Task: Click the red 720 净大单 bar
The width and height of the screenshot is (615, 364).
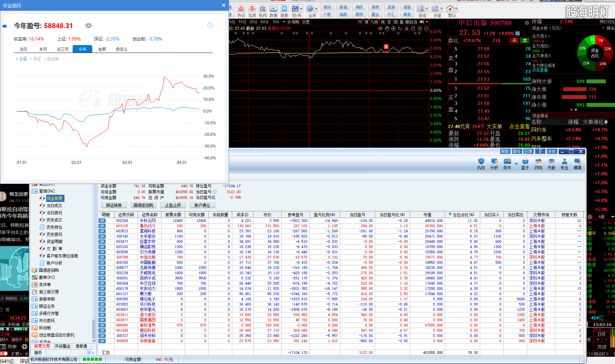Action: 574,89
